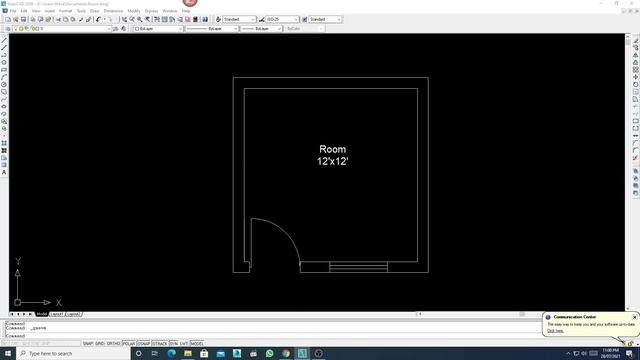The image size is (640, 360).
Task: Open the Hatch tool
Action: coord(4,143)
